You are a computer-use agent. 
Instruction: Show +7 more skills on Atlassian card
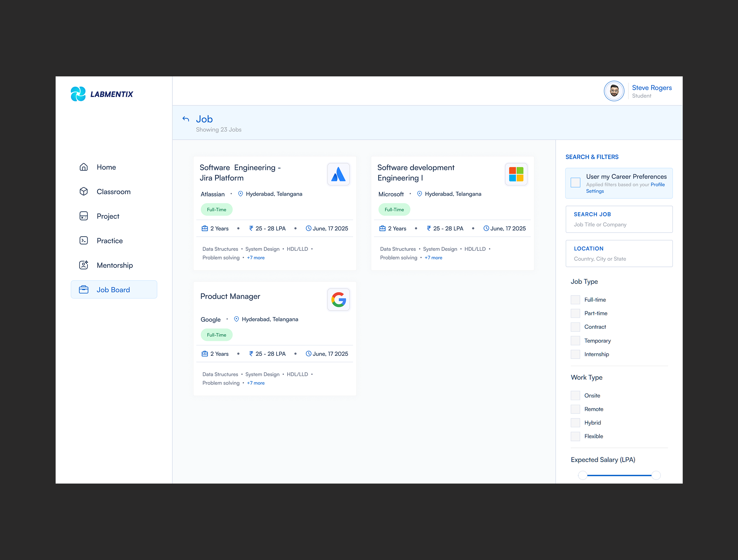tap(256, 258)
